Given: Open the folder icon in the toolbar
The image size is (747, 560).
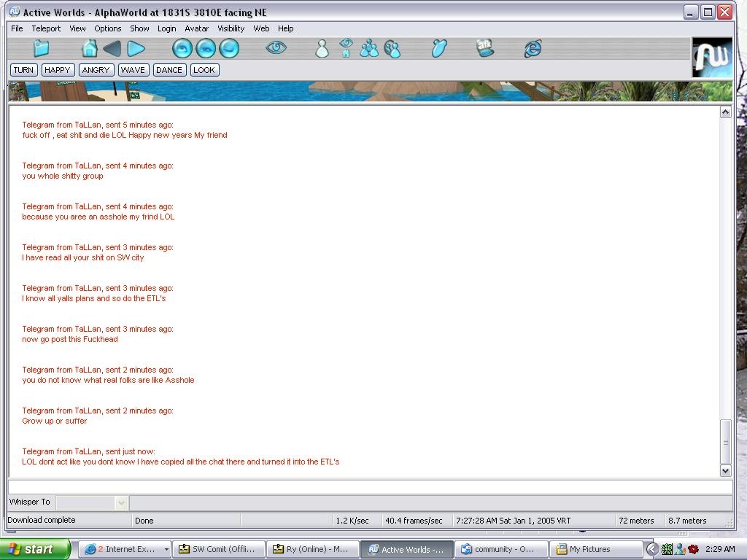Looking at the screenshot, I should [41, 49].
